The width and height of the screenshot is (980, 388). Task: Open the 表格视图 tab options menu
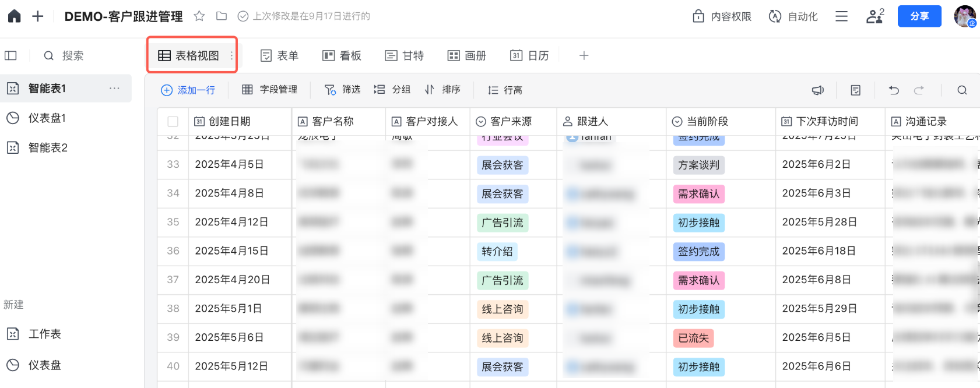(231, 56)
